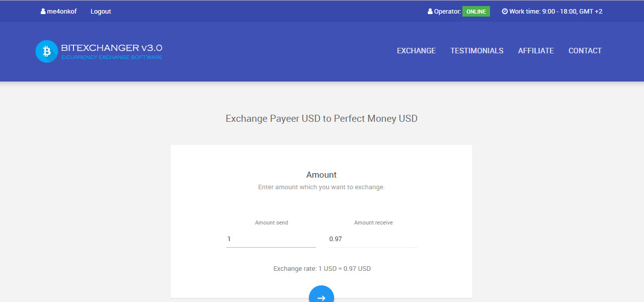Open the AFFILIATE menu item
The width and height of the screenshot is (644, 302).
(x=536, y=51)
